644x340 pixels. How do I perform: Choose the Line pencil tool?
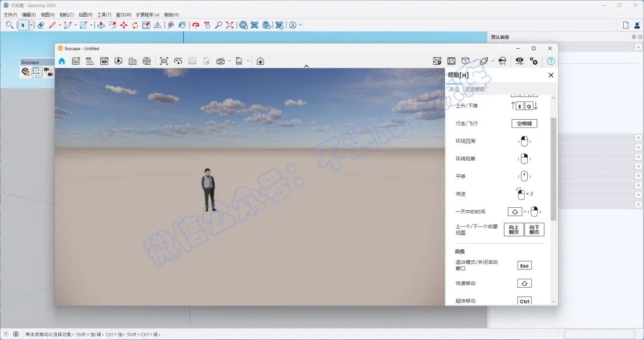click(52, 25)
